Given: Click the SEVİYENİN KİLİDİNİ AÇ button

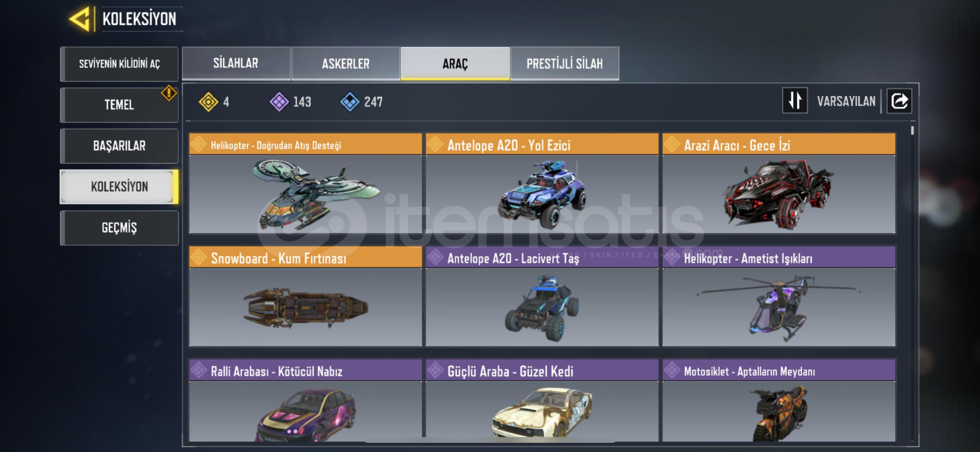Looking at the screenshot, I should pyautogui.click(x=119, y=64).
